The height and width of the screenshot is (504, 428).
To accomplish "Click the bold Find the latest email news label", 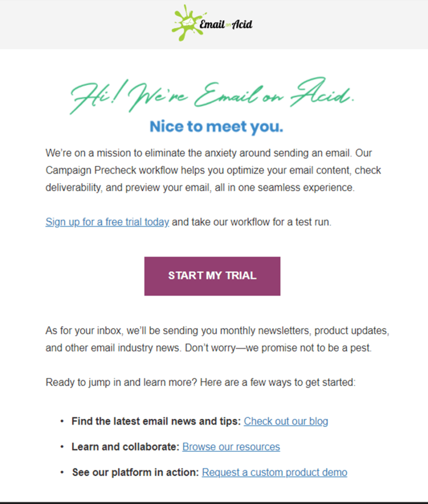I will pyautogui.click(x=156, y=421).
